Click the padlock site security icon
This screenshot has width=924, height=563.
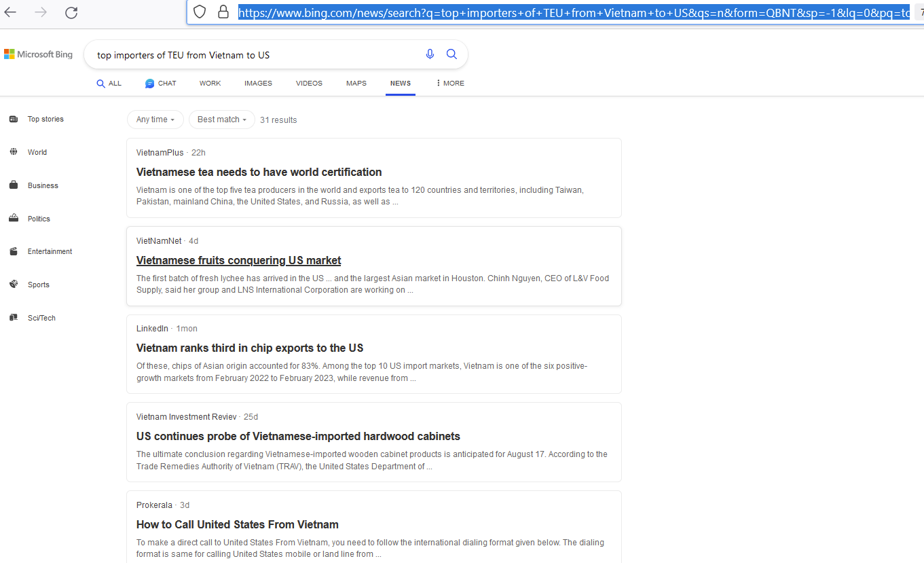[223, 12]
